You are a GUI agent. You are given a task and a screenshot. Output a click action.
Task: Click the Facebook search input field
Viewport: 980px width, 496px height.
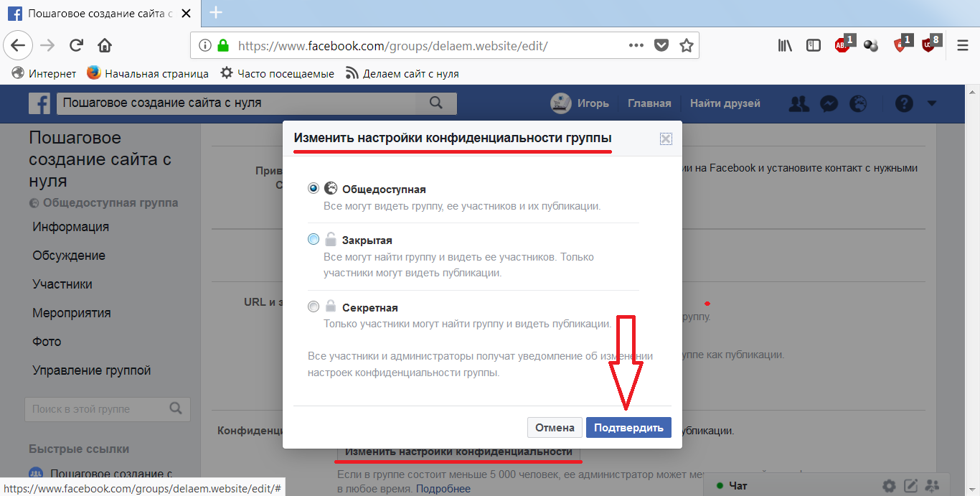[237, 103]
